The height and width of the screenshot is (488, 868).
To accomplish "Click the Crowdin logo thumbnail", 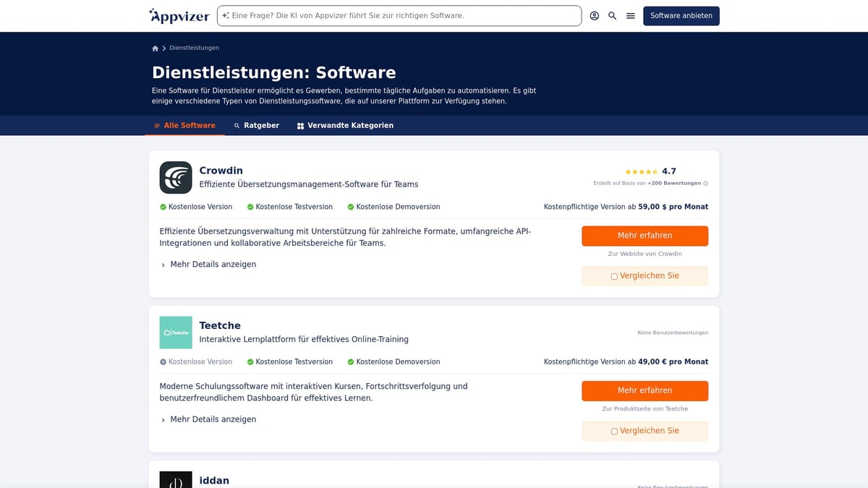I will coord(176,177).
